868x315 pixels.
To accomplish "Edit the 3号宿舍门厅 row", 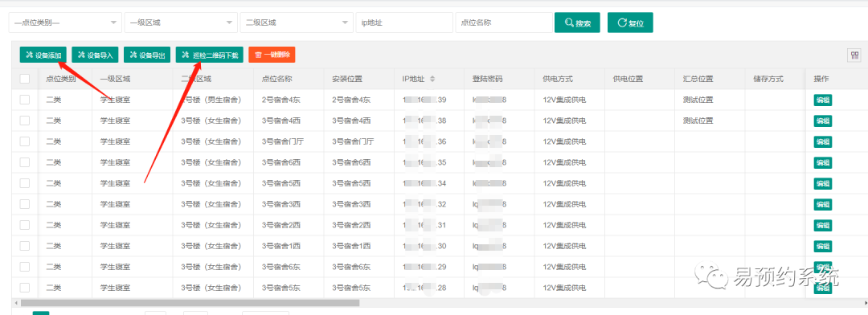I will 823,141.
